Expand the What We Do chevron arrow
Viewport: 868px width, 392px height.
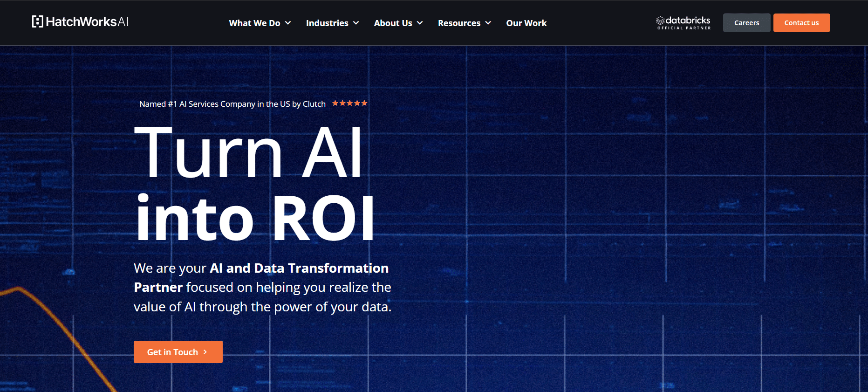[288, 23]
